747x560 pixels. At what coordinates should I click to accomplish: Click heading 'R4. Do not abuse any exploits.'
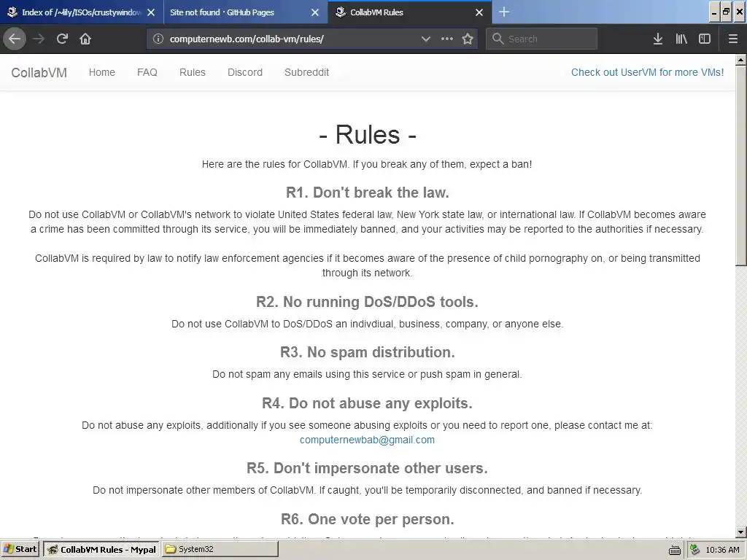(368, 403)
